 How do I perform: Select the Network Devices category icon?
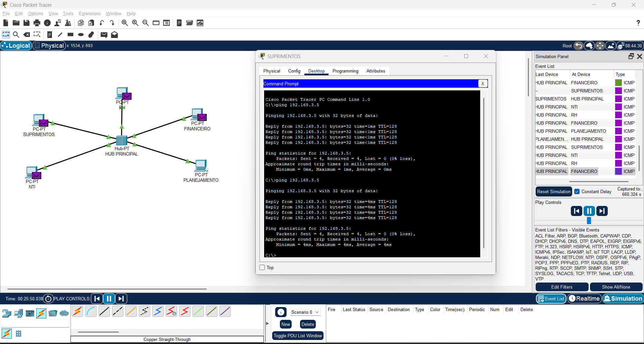click(x=7, y=313)
